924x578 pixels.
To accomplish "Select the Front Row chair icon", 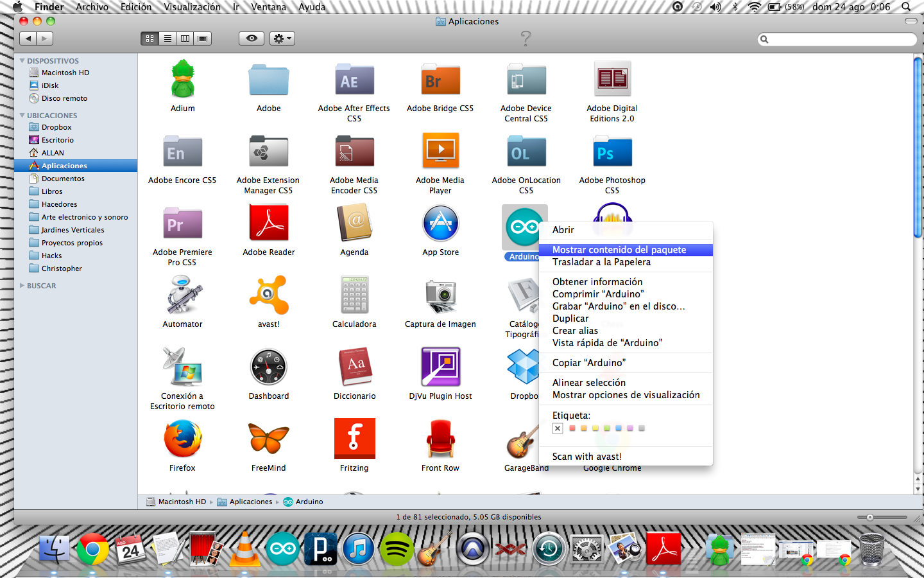I will pyautogui.click(x=440, y=439).
